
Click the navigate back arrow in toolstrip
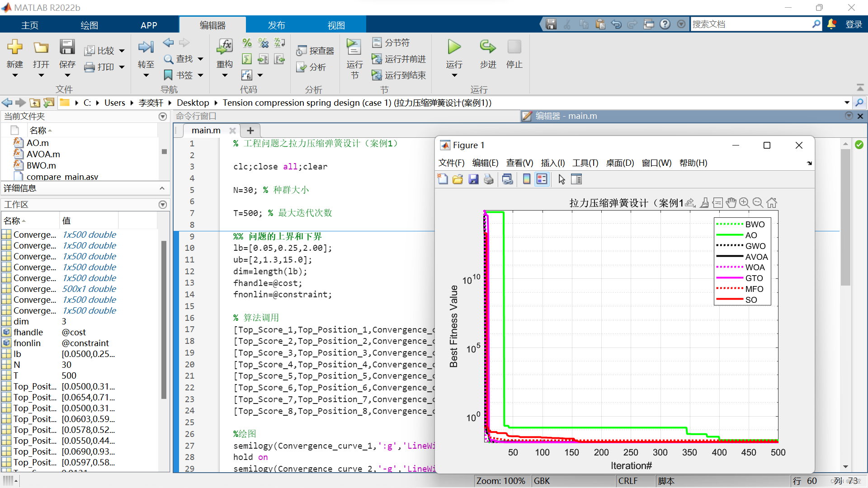pyautogui.click(x=168, y=42)
